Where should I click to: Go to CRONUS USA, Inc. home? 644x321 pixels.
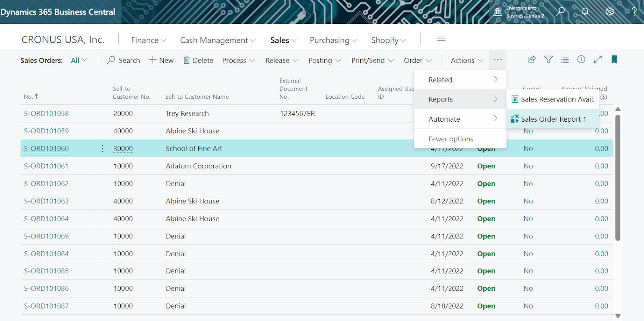[63, 39]
